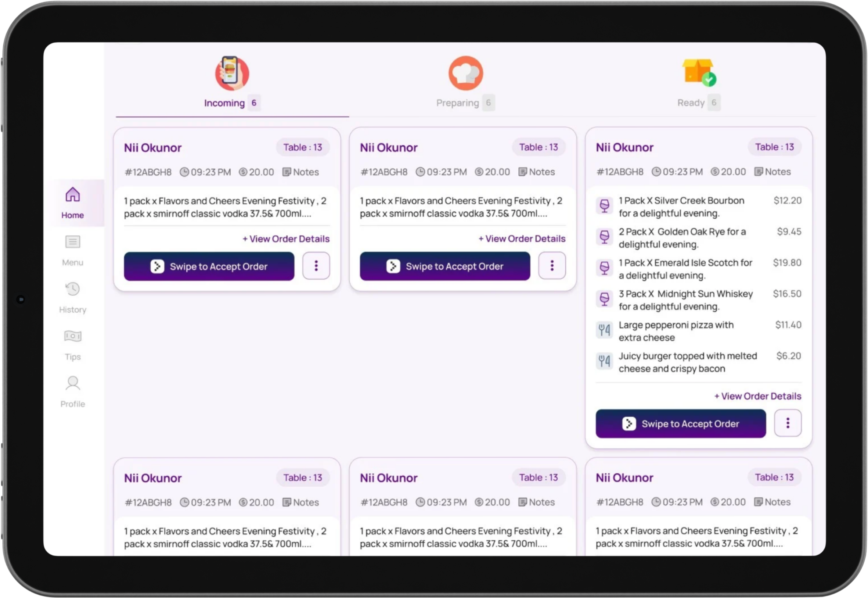
Task: Open the History section in the sidebar
Action: pos(73,298)
